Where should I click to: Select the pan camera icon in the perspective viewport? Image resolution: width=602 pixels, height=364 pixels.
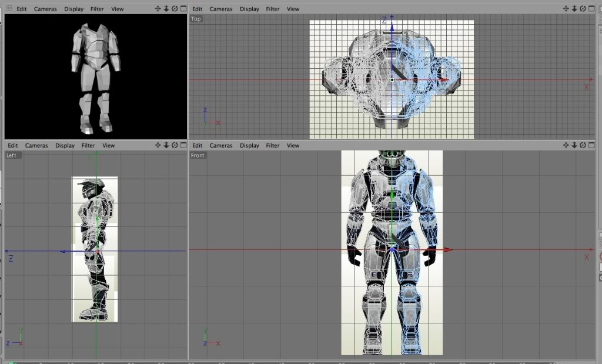tap(158, 9)
